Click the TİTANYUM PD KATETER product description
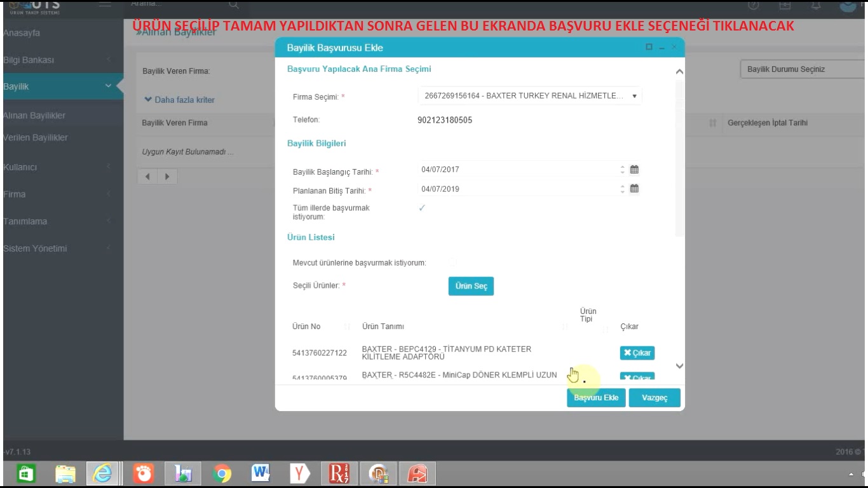Screen dimensions: 868x488 [447, 353]
